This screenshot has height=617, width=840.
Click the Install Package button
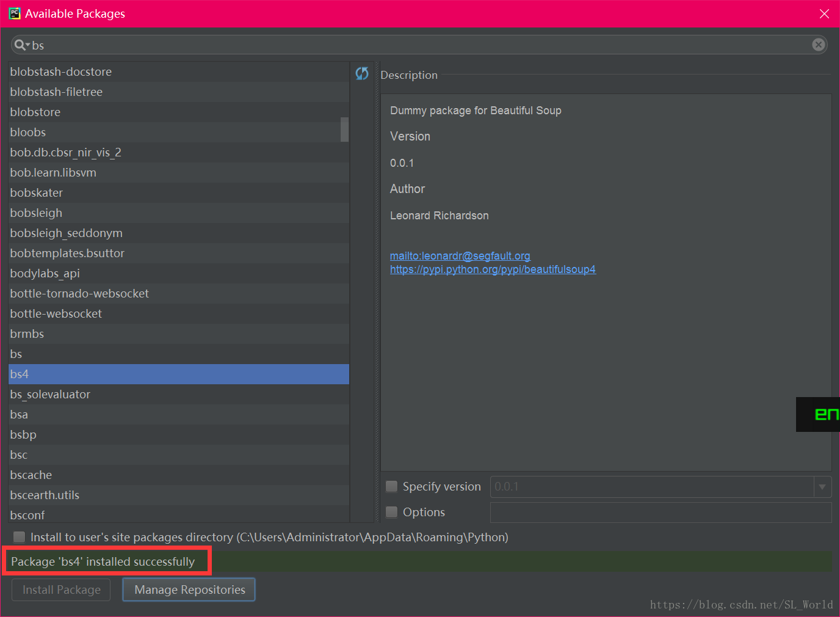tap(61, 590)
